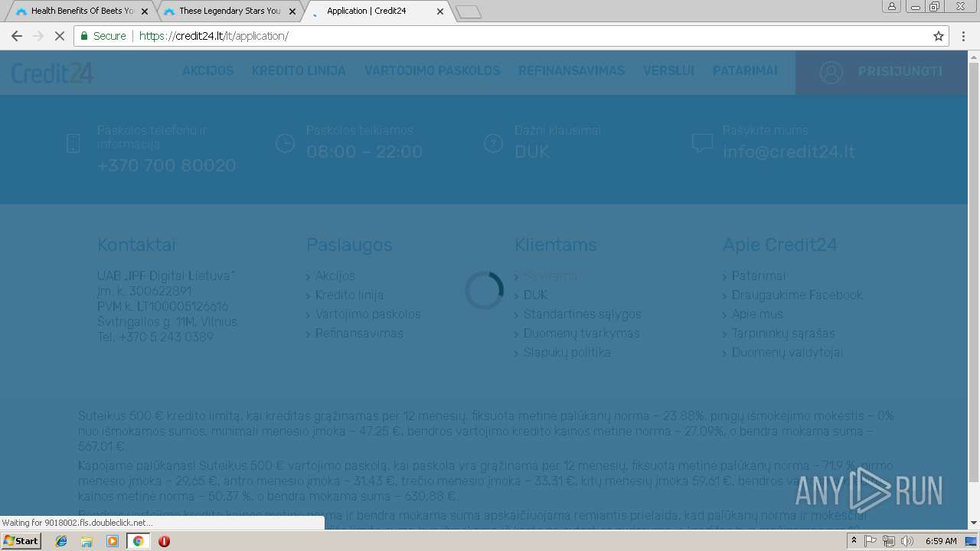Click the mobile phone icon

point(73,143)
